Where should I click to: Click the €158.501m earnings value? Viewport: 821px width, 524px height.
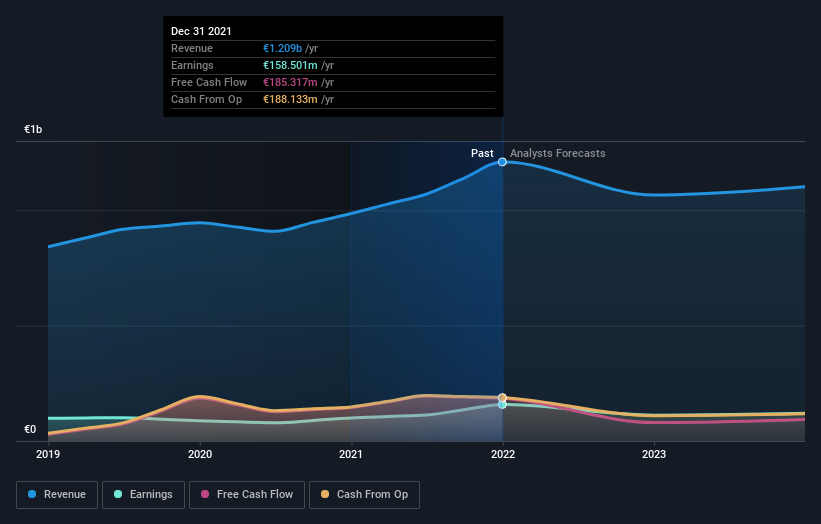pyautogui.click(x=290, y=65)
